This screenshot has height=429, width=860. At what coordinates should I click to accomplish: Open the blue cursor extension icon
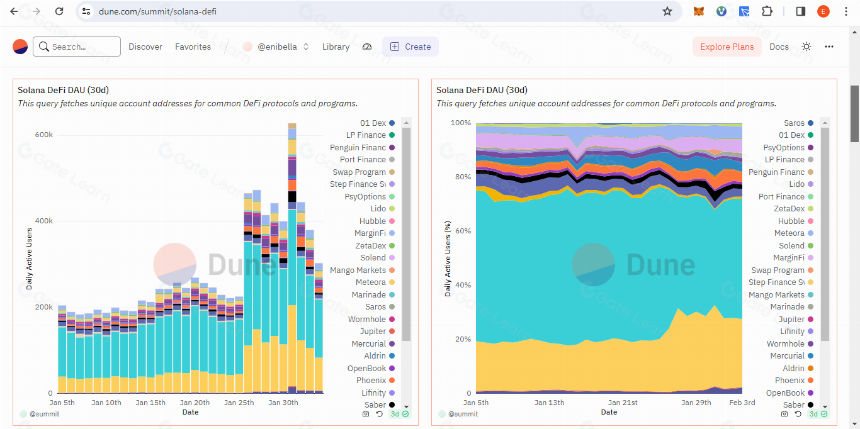(744, 11)
